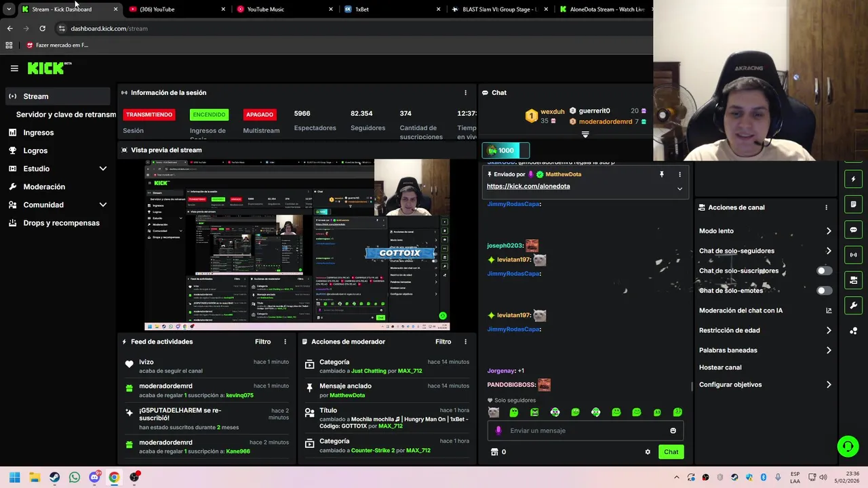Open Acciones de canal three-dot menu
Viewport: 868px width, 488px height.
click(826, 207)
